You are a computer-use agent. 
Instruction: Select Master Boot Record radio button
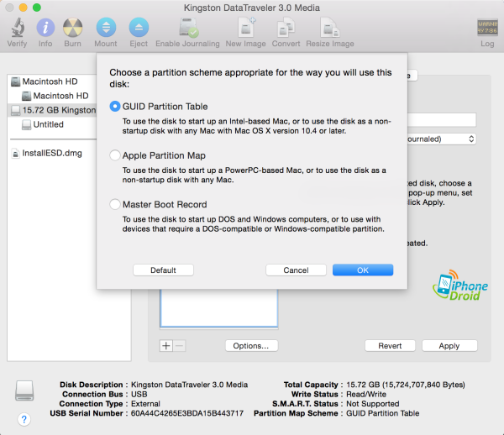(115, 204)
